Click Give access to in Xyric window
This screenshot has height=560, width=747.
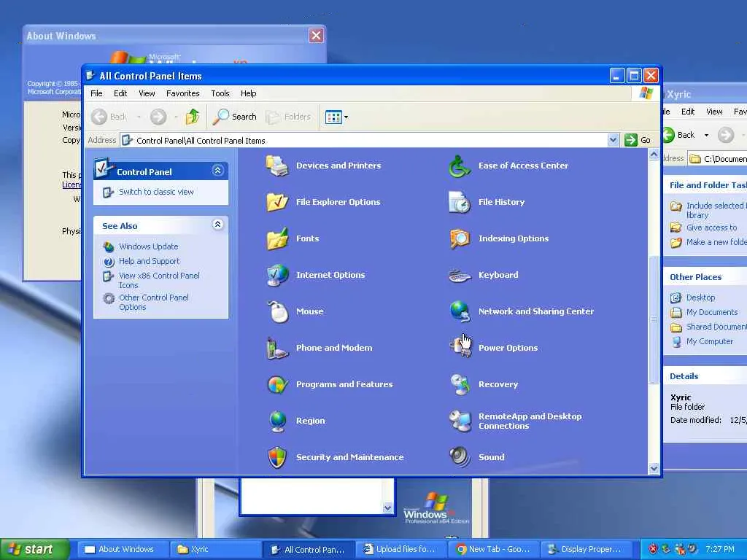coord(711,227)
